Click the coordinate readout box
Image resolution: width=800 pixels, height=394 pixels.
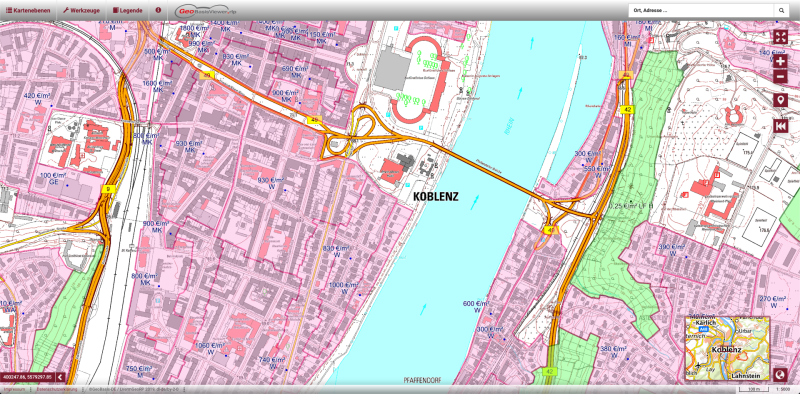tap(27, 377)
